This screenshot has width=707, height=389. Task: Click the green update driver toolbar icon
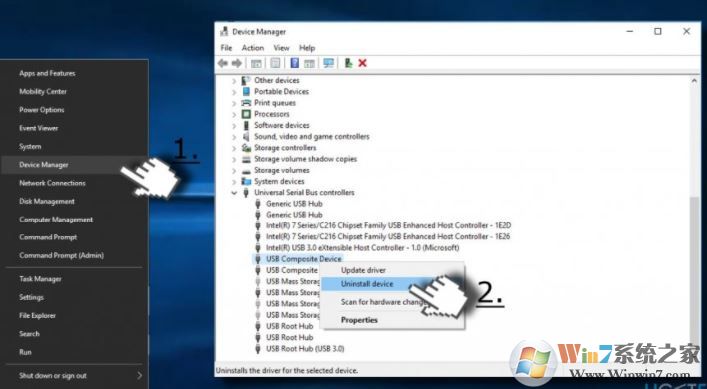pos(348,63)
